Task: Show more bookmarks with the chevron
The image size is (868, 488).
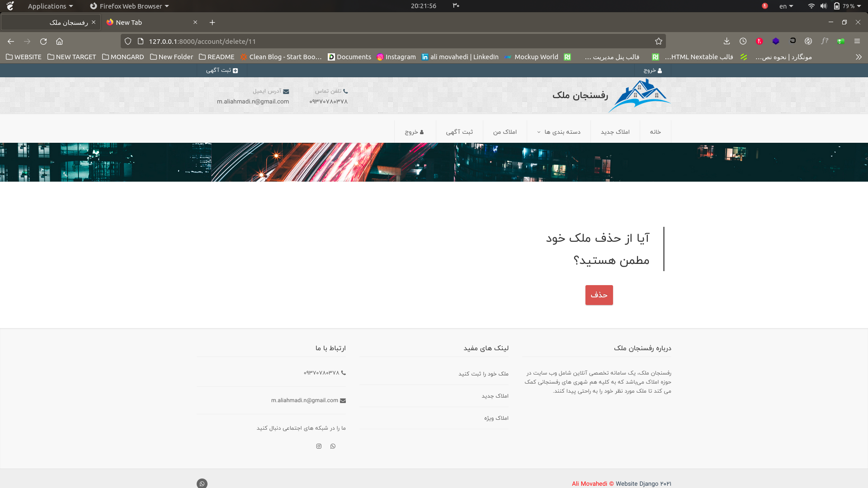Action: pos(858,57)
